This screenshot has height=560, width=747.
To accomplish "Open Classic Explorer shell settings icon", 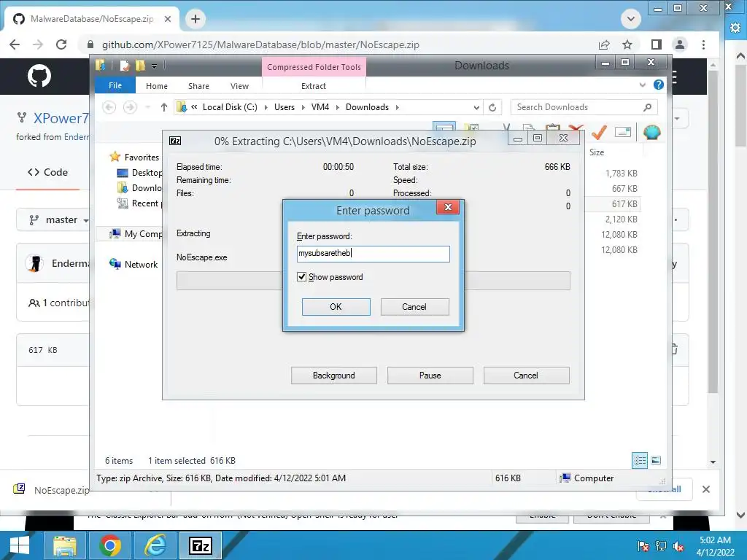I will (x=651, y=132).
